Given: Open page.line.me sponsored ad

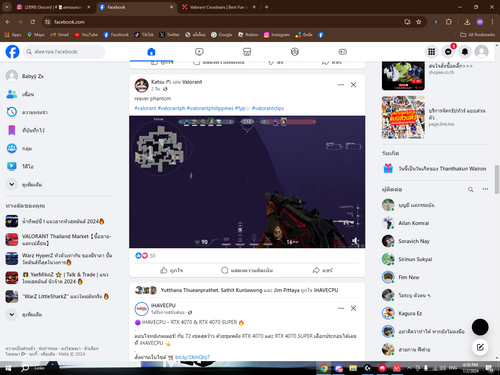Looking at the screenshot, I should pyautogui.click(x=435, y=117).
